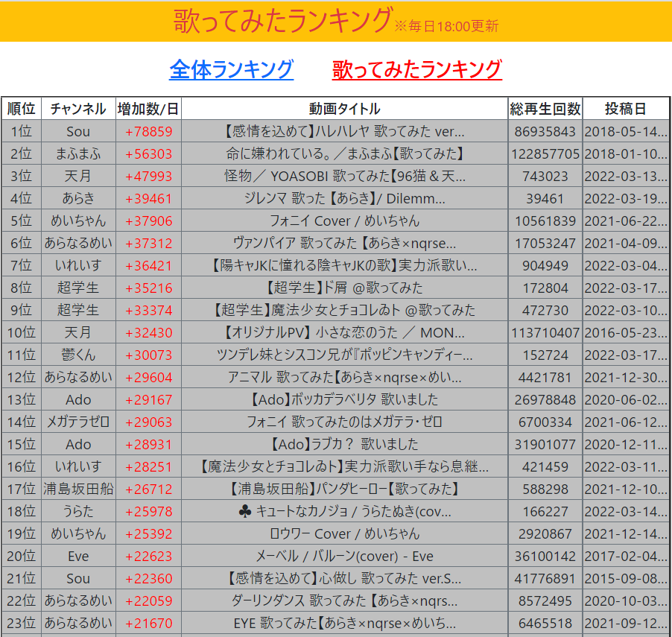
Task: Click the +47993 increase value
Action: pos(149,176)
